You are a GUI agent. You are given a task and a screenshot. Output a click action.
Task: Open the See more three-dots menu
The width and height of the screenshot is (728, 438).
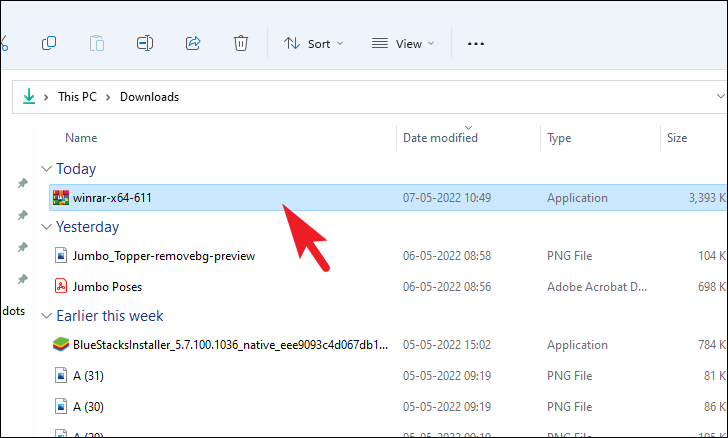coord(476,44)
